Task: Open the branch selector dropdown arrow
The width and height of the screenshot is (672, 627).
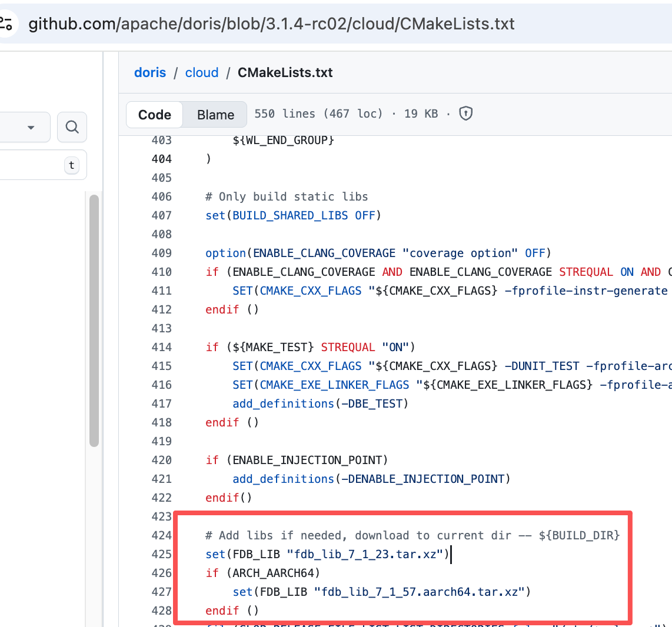Action: (x=31, y=128)
